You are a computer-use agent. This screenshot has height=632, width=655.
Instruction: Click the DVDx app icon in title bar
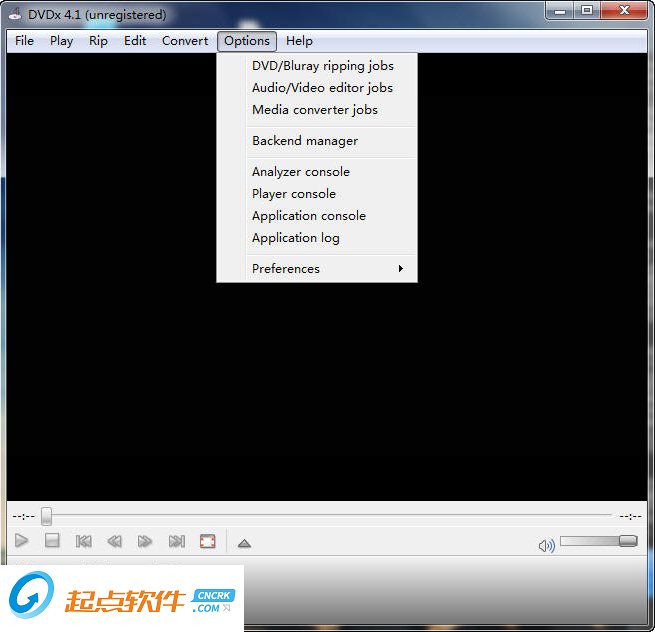tap(15, 14)
